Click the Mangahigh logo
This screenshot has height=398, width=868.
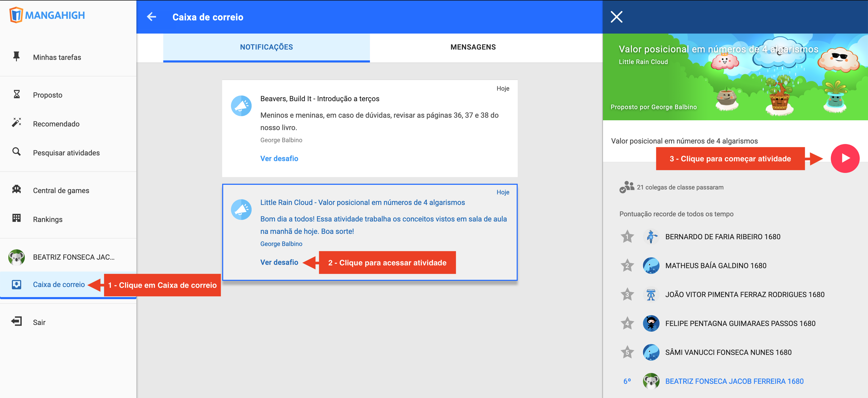click(47, 15)
